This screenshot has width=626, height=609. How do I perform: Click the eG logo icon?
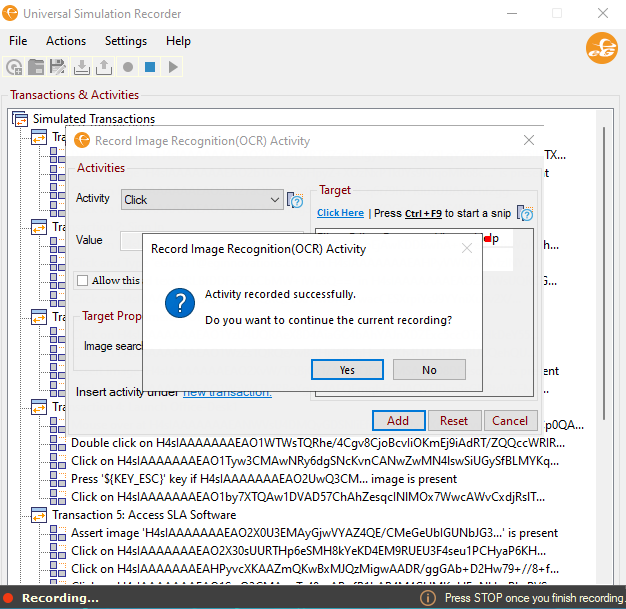(600, 47)
